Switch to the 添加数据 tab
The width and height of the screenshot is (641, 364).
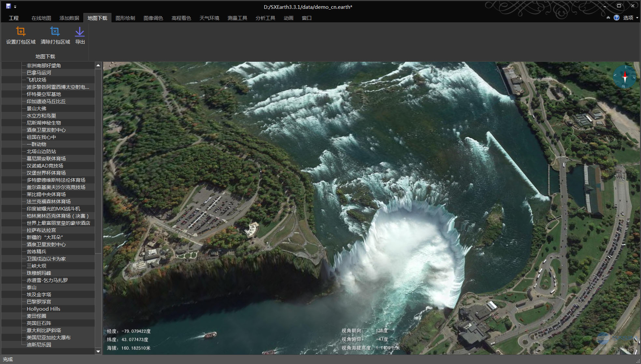click(x=69, y=18)
